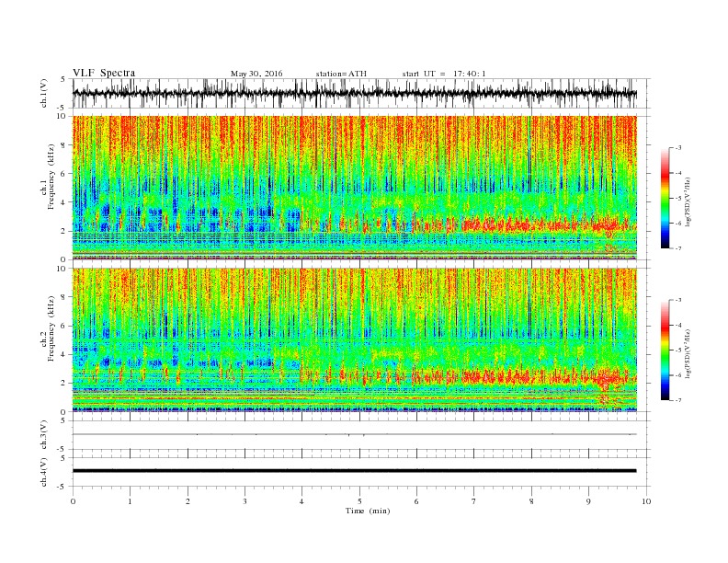This screenshot has height=563, width=728.
Task: Click the ch.1 voltage waveform trace
Action: [x=354, y=93]
